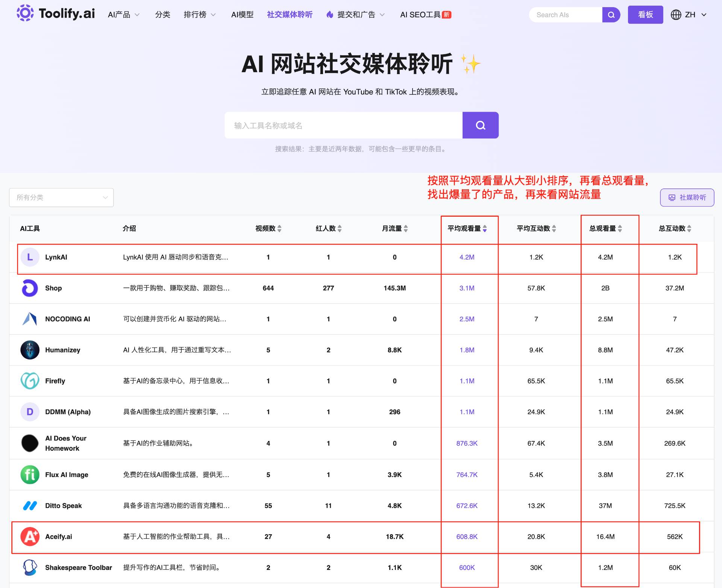Click NOCODING AI's 2.5M average views
The height and width of the screenshot is (588, 722).
pyautogui.click(x=467, y=319)
